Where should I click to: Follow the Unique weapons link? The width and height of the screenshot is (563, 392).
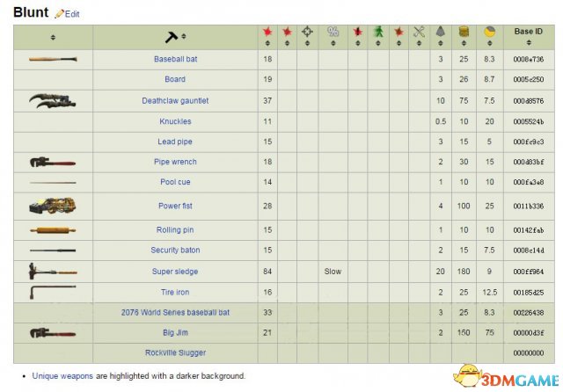[62, 376]
